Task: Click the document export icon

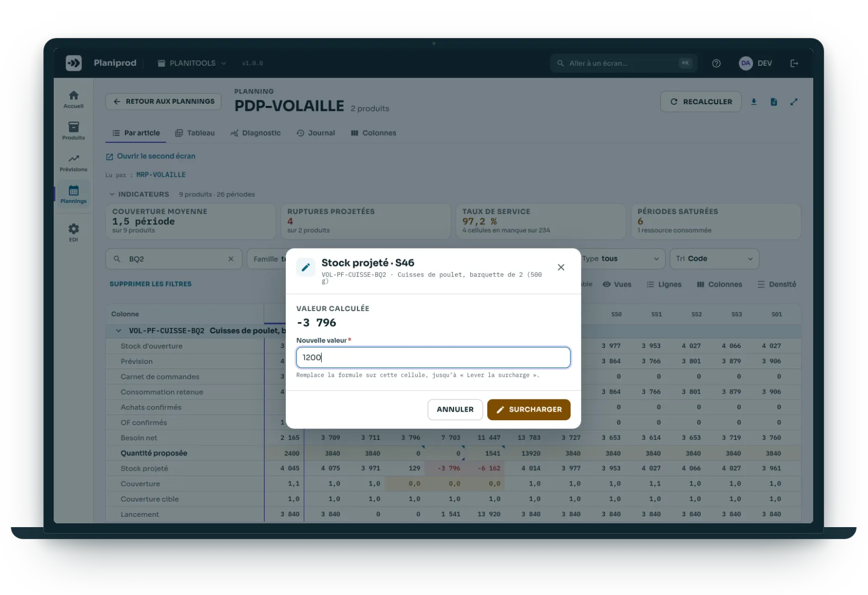Action: pos(774,102)
